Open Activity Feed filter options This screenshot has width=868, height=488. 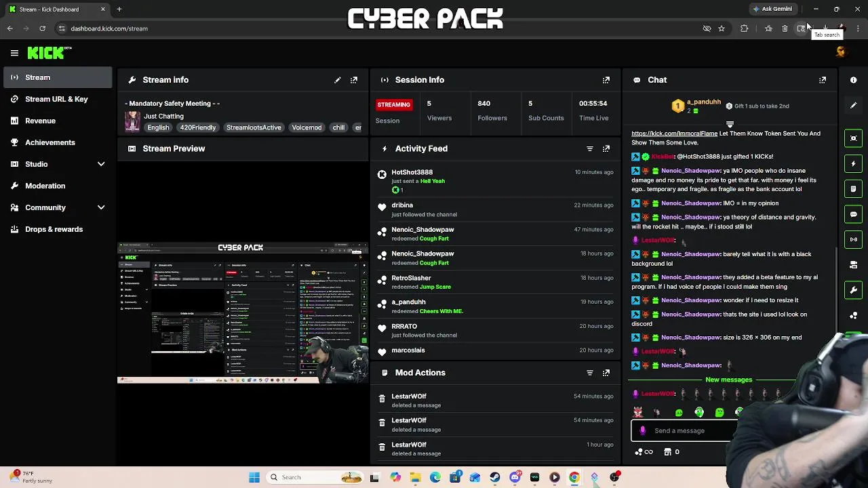590,148
